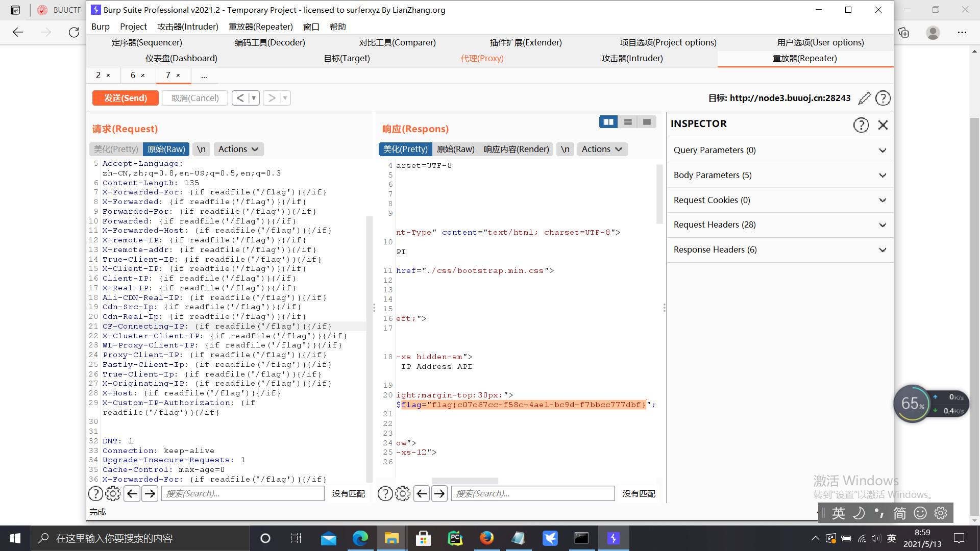980x551 pixels.
Task: Select top-bottom split layout icon
Action: click(628, 122)
